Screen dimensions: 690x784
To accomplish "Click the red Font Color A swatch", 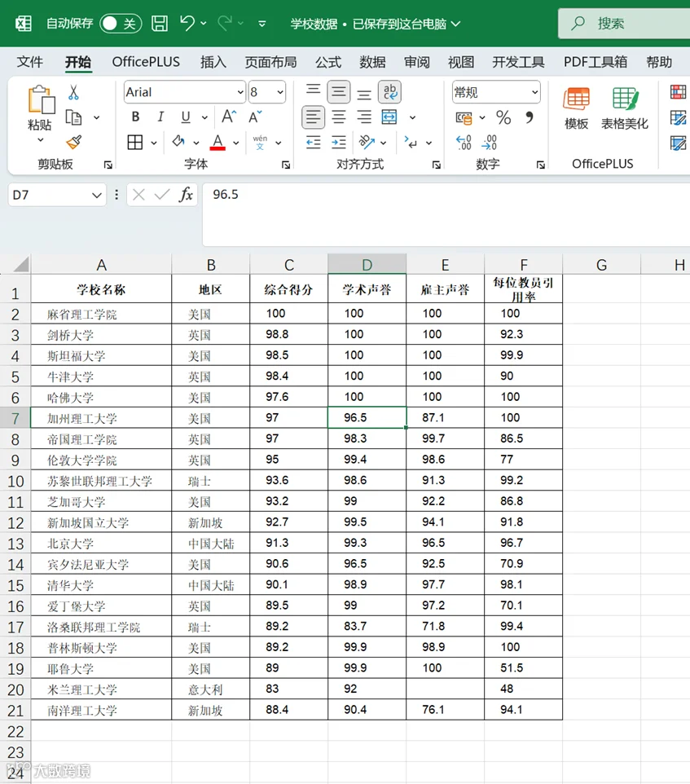I will coord(218,143).
